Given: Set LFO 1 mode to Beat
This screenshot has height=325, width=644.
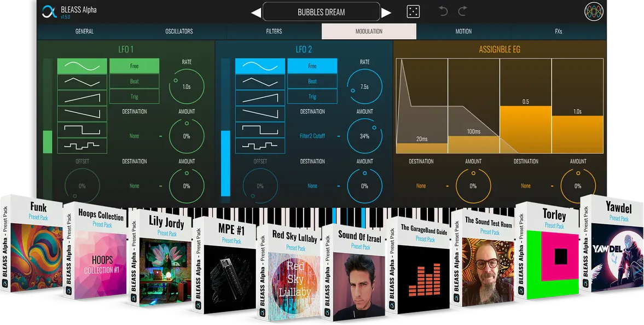Looking at the screenshot, I should tap(134, 82).
